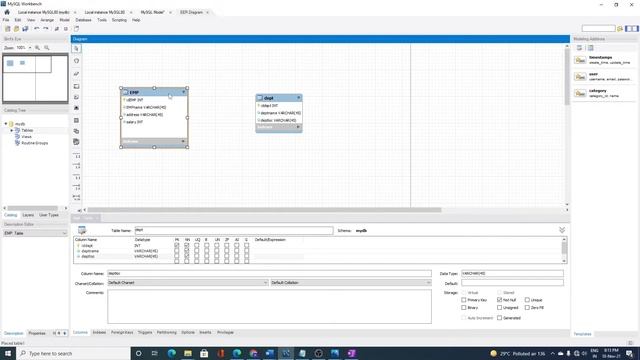
Task: Click the Table Name input field
Action: tap(234, 230)
